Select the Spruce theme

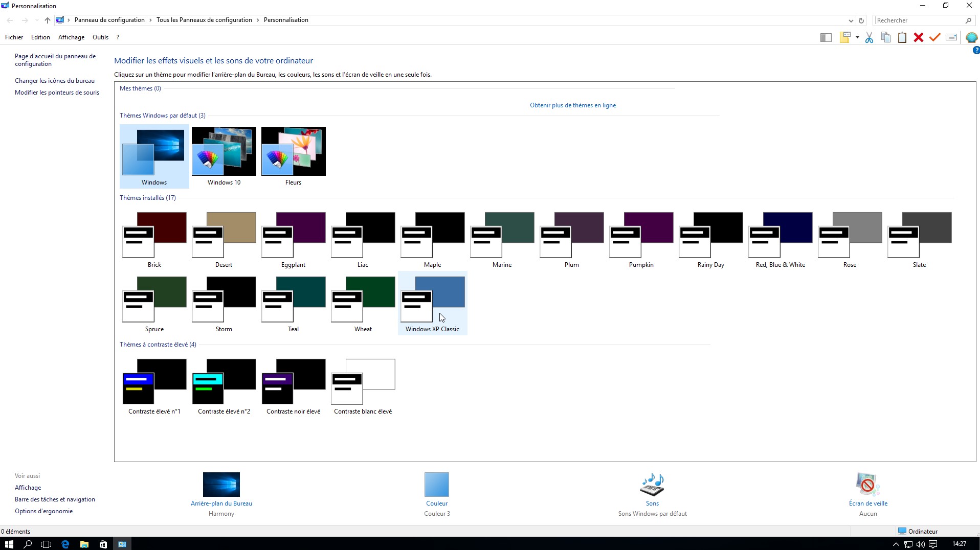(x=154, y=304)
